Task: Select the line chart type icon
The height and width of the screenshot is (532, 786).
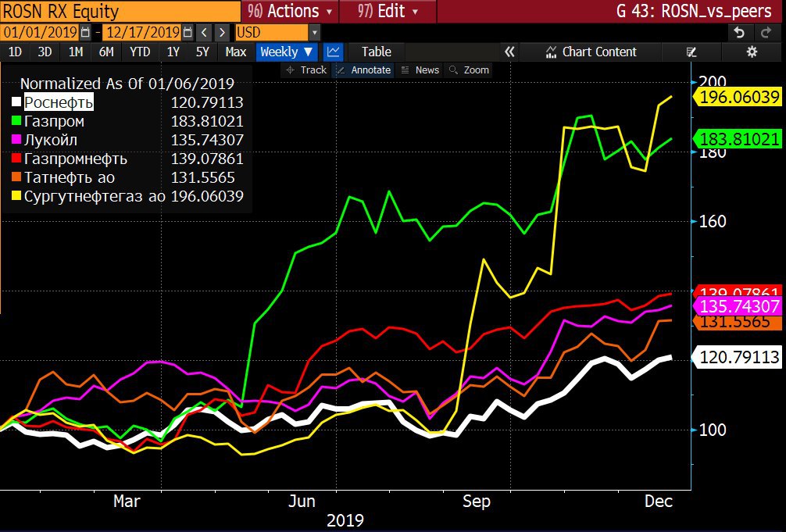Action: coord(334,52)
